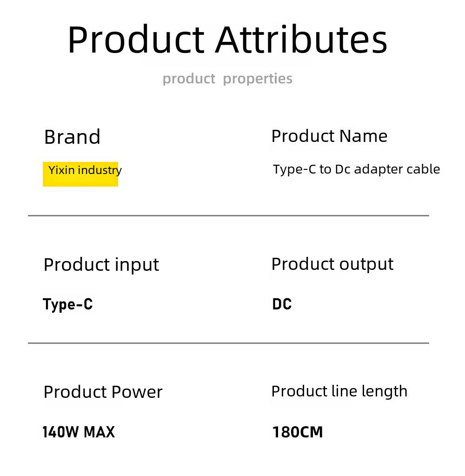Viewport: 465px width, 476px height.
Task: Click the Product Attributes heading
Action: pos(227,40)
